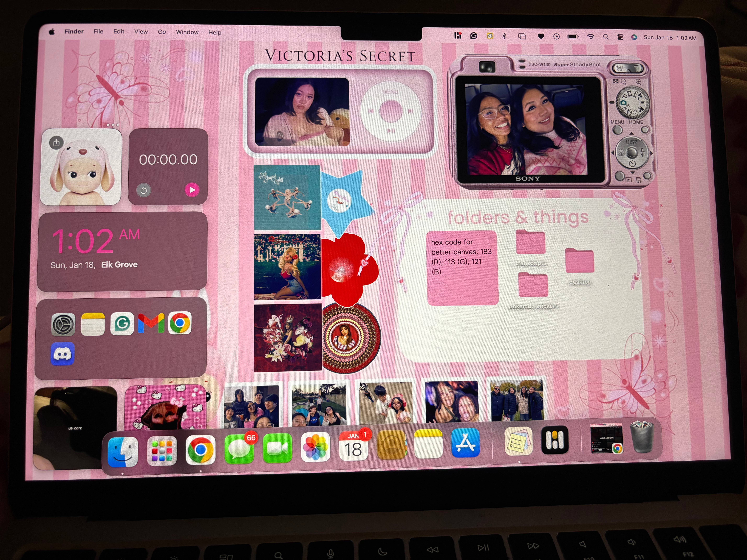Open the Window menu
This screenshot has height=560, width=747.
click(x=187, y=32)
